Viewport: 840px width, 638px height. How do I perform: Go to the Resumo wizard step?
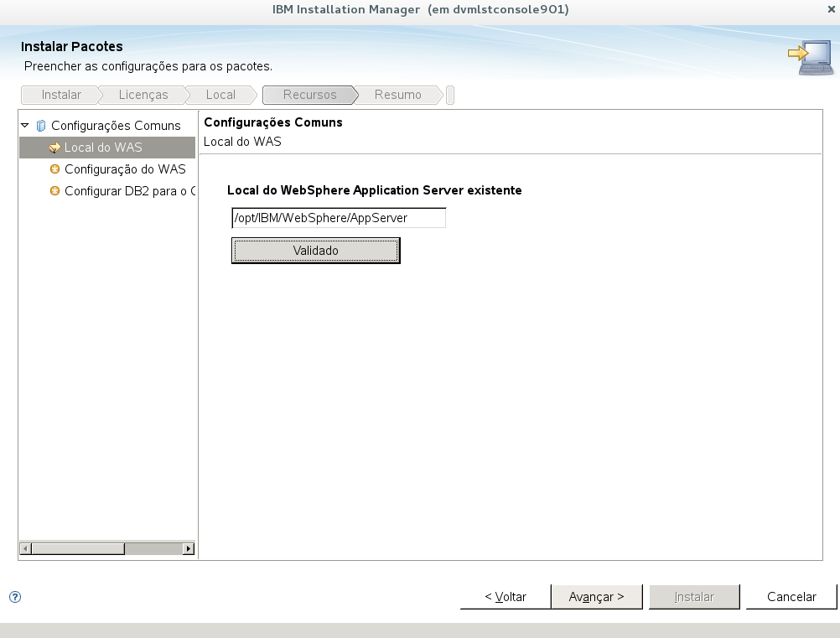(397, 95)
